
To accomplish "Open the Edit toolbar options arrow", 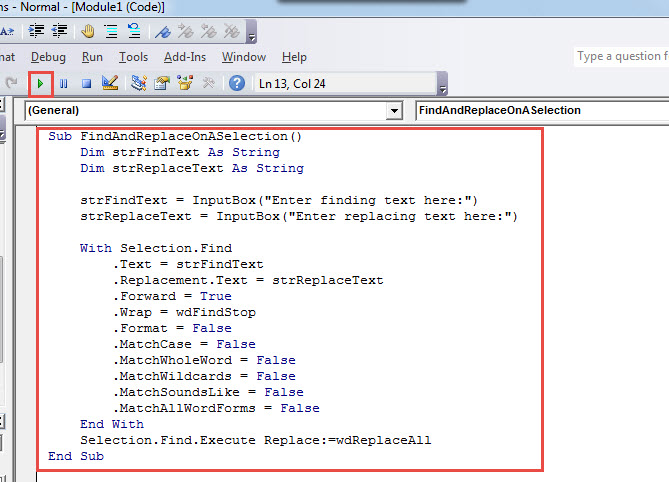I will click(251, 35).
